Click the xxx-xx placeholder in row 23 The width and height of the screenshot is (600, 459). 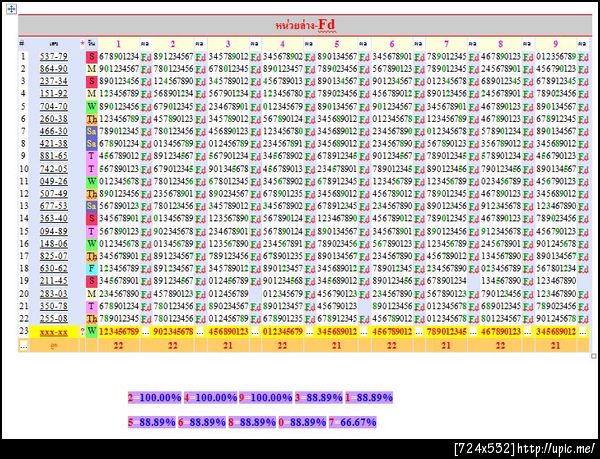click(x=54, y=332)
